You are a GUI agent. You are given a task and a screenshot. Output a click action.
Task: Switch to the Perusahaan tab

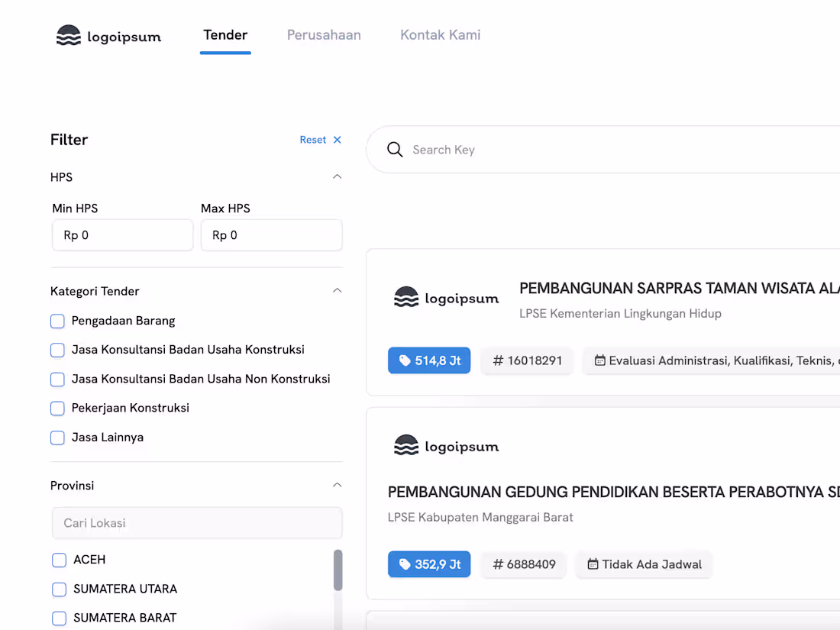coord(324,34)
